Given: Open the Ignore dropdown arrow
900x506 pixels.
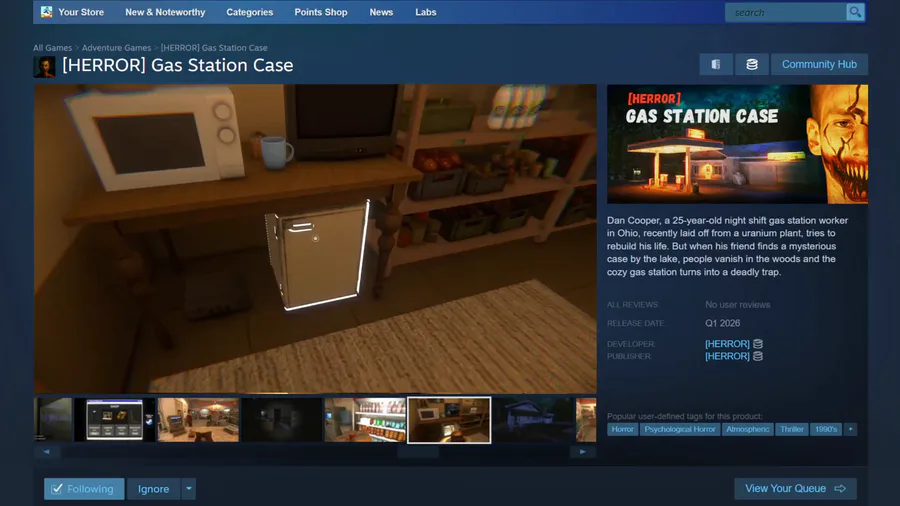Looking at the screenshot, I should 189,489.
